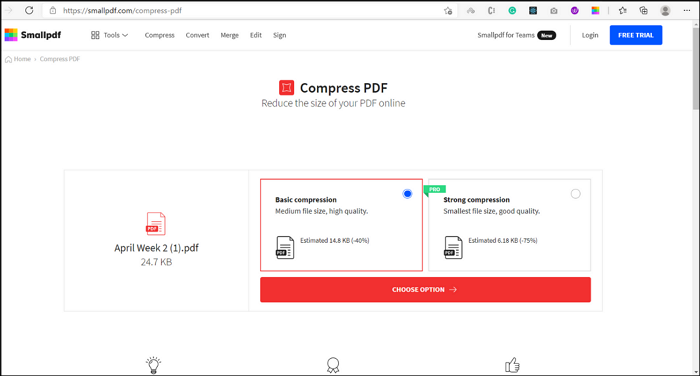This screenshot has height=376, width=700.
Task: Click the PDF document icon under Strong compression
Action: [x=453, y=247]
